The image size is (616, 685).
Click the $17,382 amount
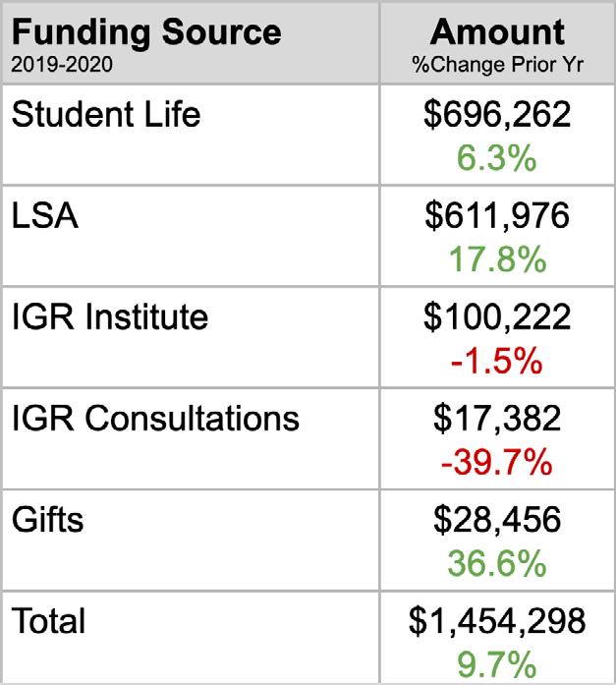[x=497, y=419]
